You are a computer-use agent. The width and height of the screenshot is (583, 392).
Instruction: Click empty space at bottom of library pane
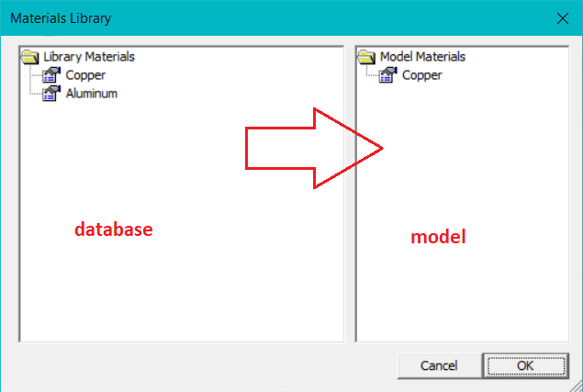(179, 303)
